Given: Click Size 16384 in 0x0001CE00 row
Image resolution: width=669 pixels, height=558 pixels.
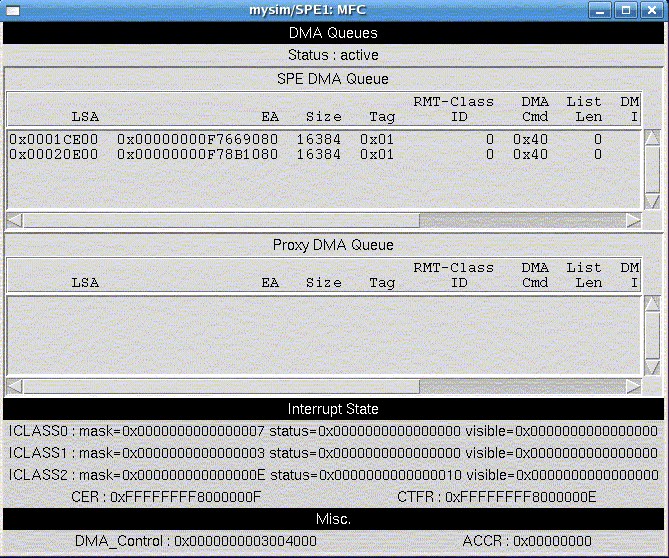Looking at the screenshot, I should tap(319, 140).
